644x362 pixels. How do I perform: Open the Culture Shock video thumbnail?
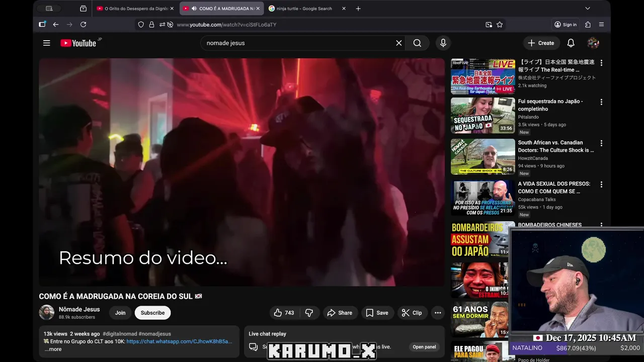point(483,157)
